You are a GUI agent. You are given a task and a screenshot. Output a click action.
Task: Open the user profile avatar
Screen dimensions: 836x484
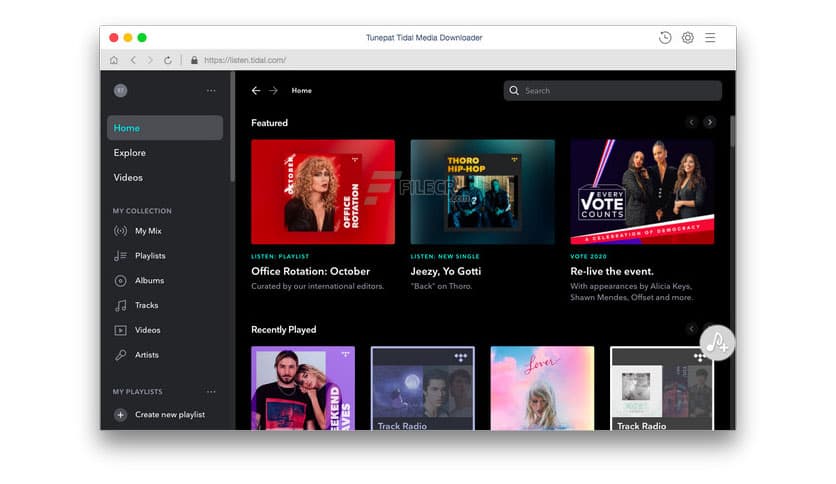click(120, 91)
